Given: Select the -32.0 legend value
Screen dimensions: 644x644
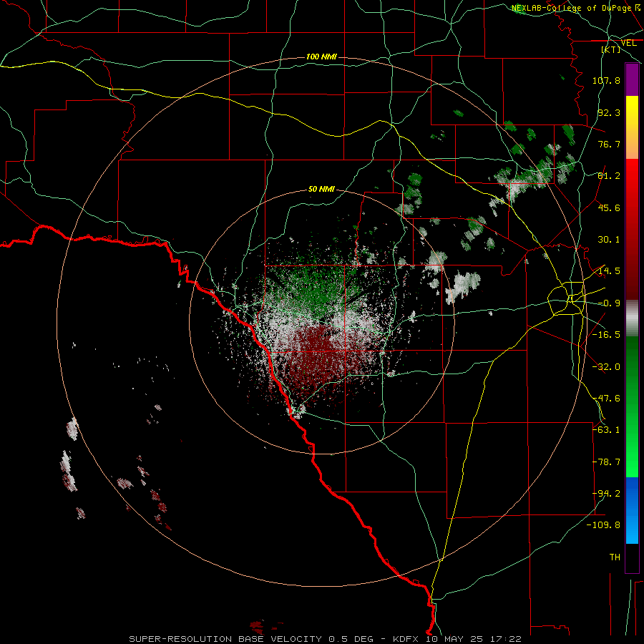Looking at the screenshot, I should (606, 367).
